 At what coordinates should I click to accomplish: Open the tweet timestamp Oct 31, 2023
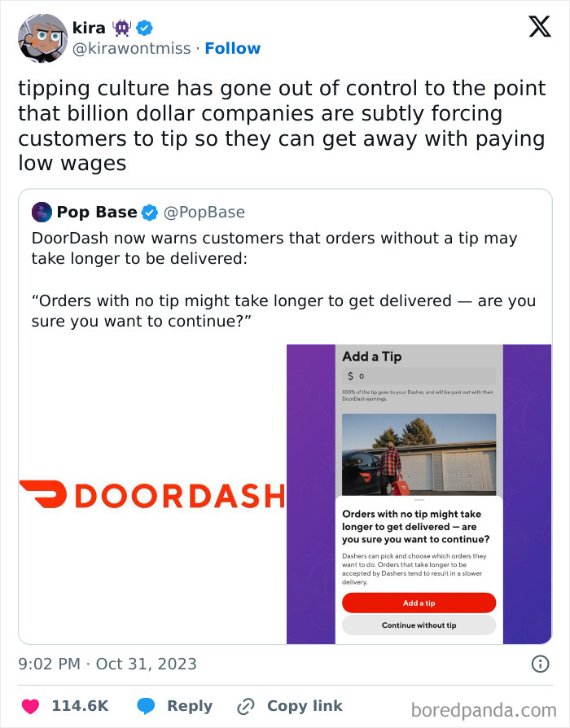click(106, 664)
